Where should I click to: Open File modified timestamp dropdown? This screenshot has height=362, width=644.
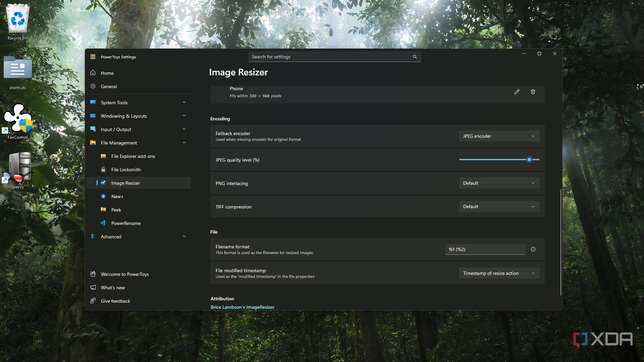coord(499,273)
